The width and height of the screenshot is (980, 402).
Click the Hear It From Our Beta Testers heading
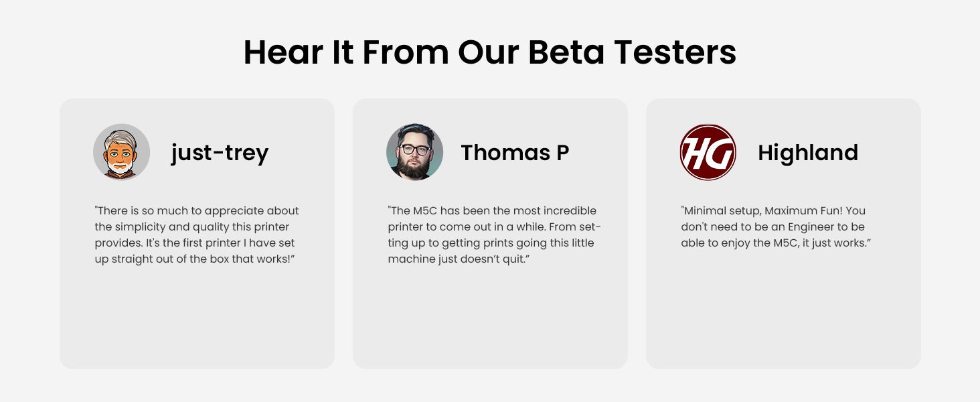pyautogui.click(x=490, y=52)
